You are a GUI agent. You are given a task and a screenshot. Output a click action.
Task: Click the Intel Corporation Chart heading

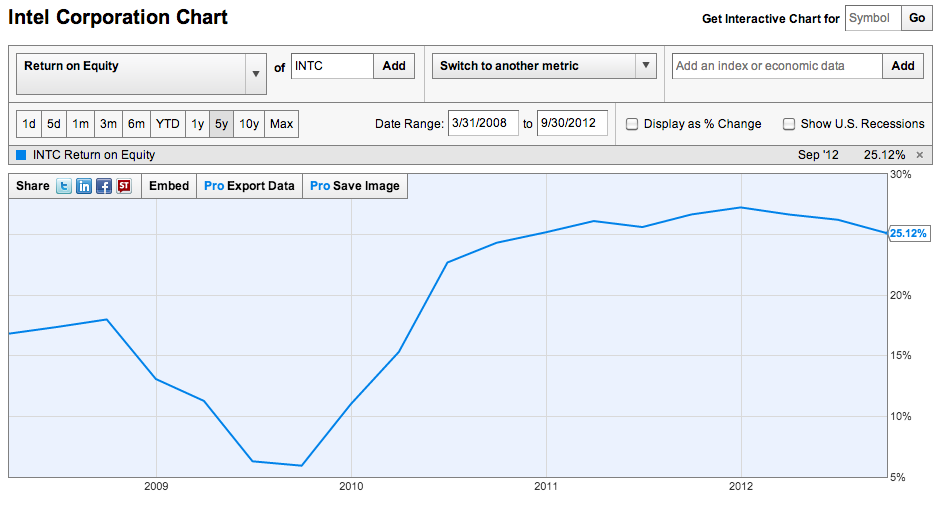point(118,18)
